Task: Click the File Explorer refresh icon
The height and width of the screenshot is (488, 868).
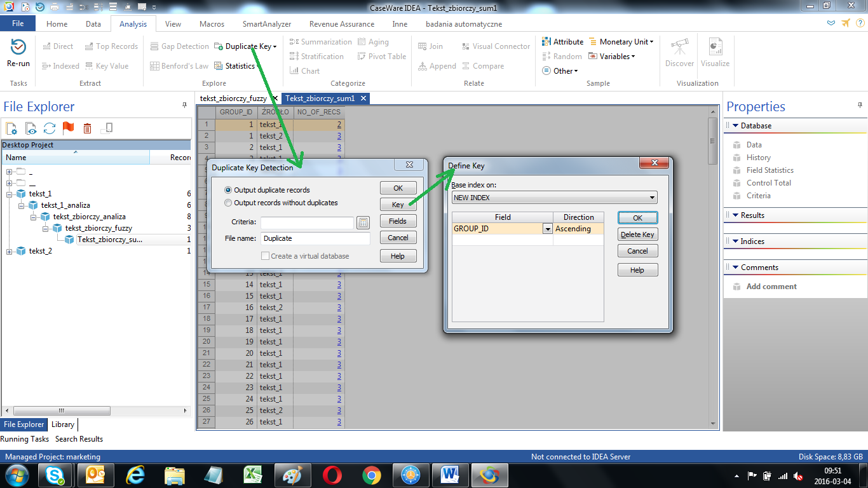Action: pos(50,128)
